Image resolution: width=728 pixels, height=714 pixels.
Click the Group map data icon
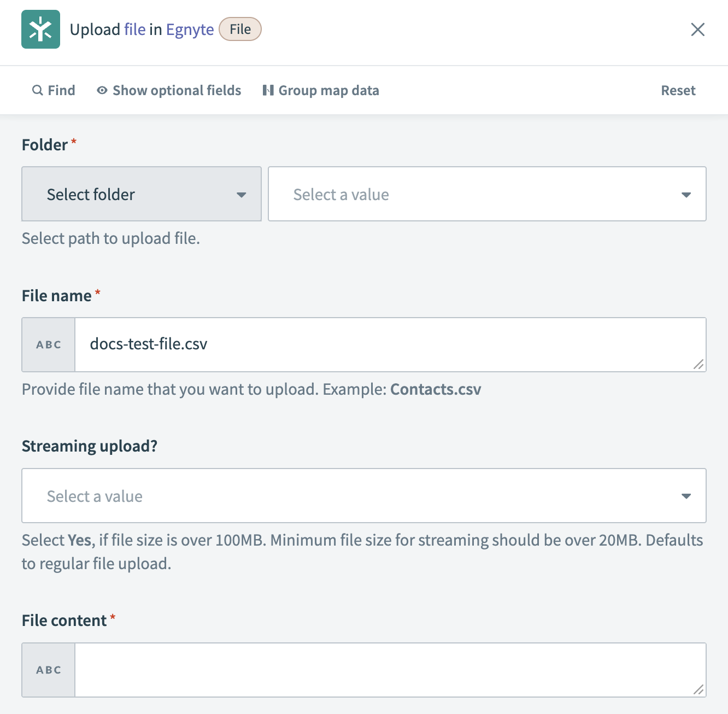coord(268,90)
